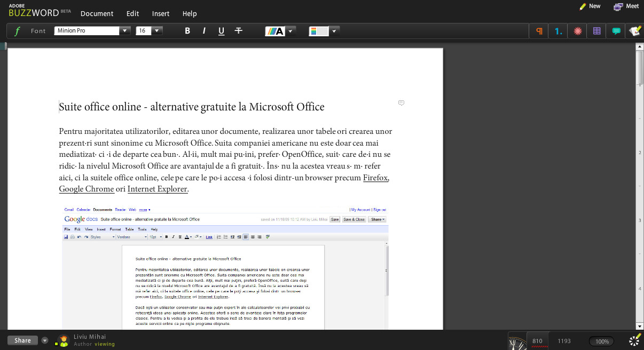This screenshot has height=350, width=644.
Task: Open the List toolbar icon
Action: tap(558, 31)
